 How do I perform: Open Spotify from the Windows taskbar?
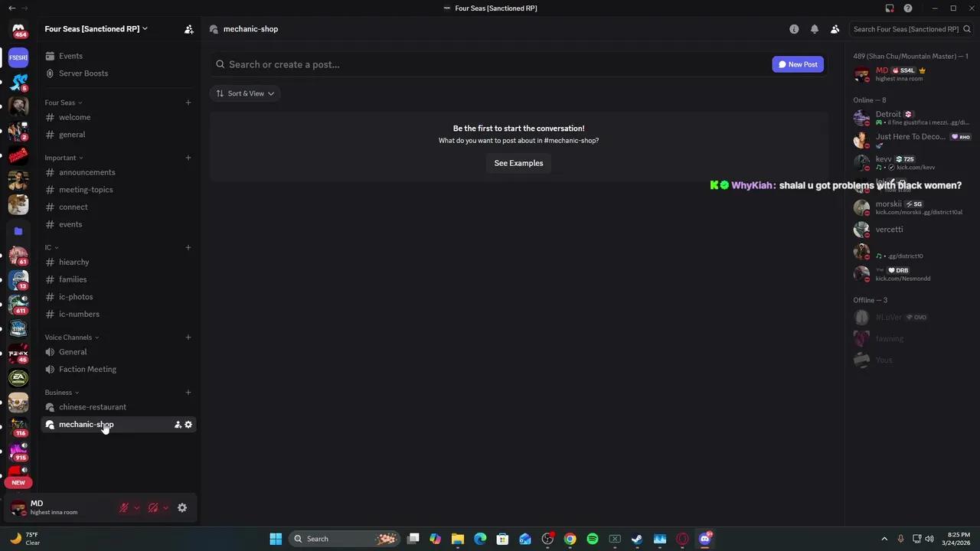(x=592, y=539)
